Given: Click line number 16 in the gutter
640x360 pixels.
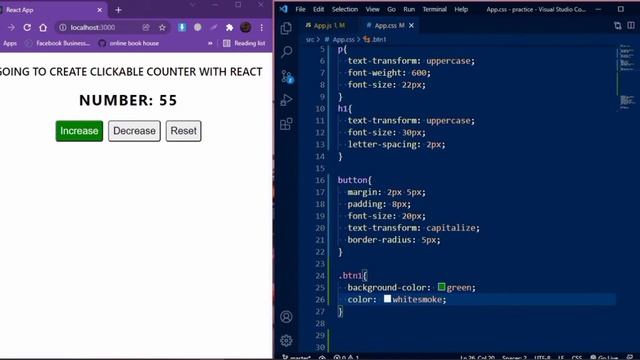Looking at the screenshot, I should point(320,180).
